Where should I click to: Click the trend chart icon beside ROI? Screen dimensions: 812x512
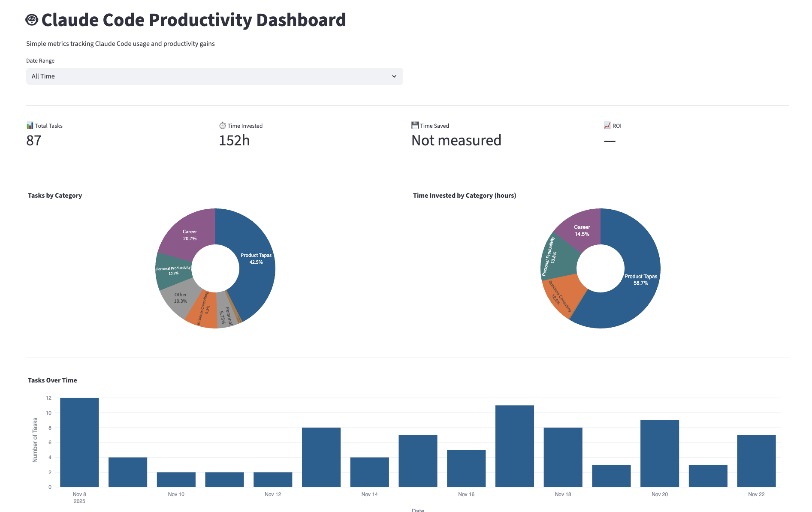point(607,126)
